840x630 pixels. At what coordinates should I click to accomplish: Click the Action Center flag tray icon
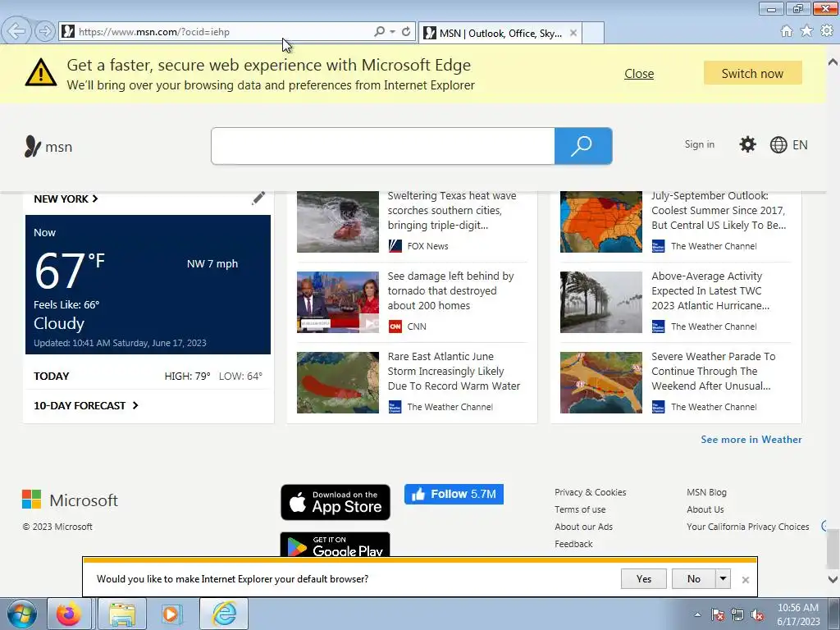tap(718, 614)
